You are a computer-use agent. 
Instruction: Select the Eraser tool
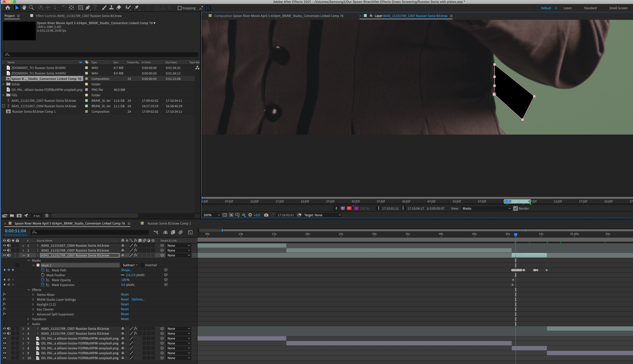119,7
